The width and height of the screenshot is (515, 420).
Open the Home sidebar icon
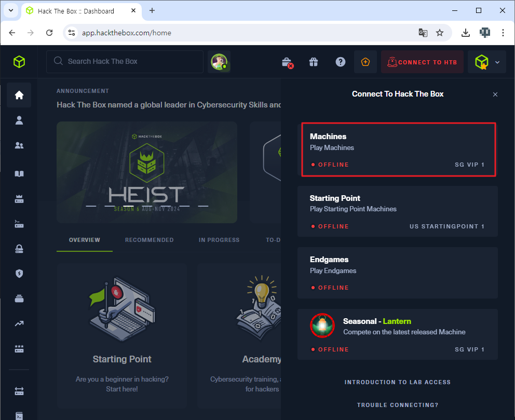coord(19,95)
